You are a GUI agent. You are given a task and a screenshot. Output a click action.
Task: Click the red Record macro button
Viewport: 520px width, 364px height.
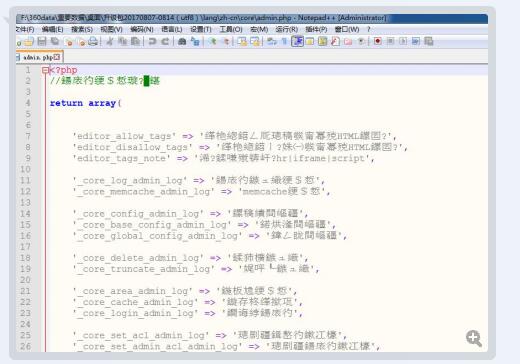(x=377, y=41)
